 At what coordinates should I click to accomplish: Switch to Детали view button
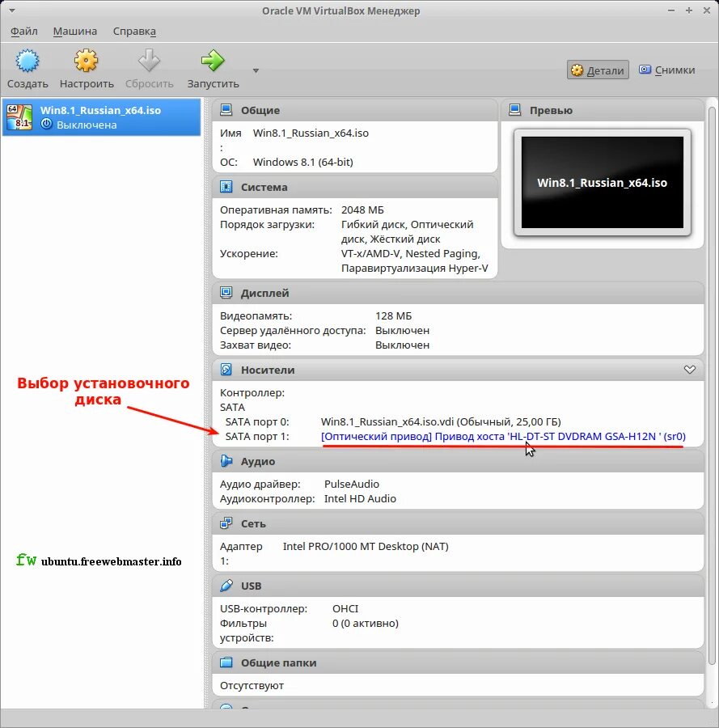click(x=598, y=70)
